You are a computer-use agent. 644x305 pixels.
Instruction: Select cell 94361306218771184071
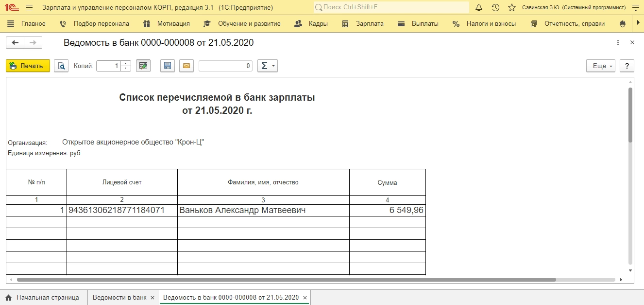click(x=122, y=210)
